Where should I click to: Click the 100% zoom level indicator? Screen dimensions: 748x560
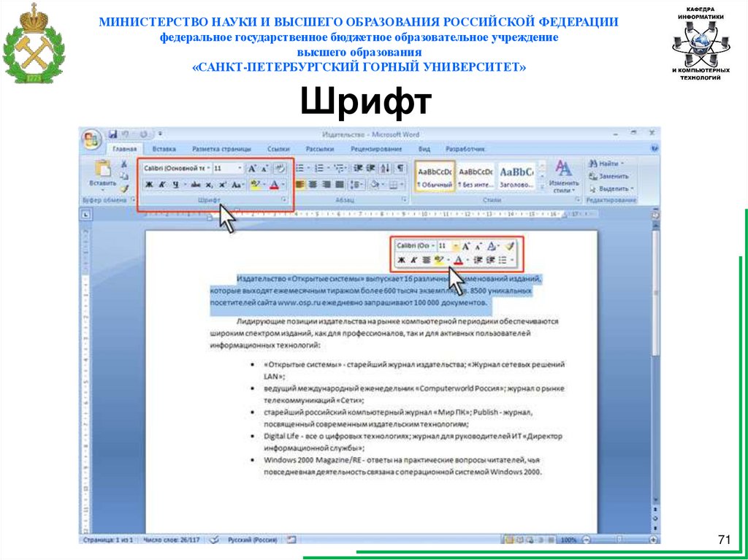pos(568,540)
